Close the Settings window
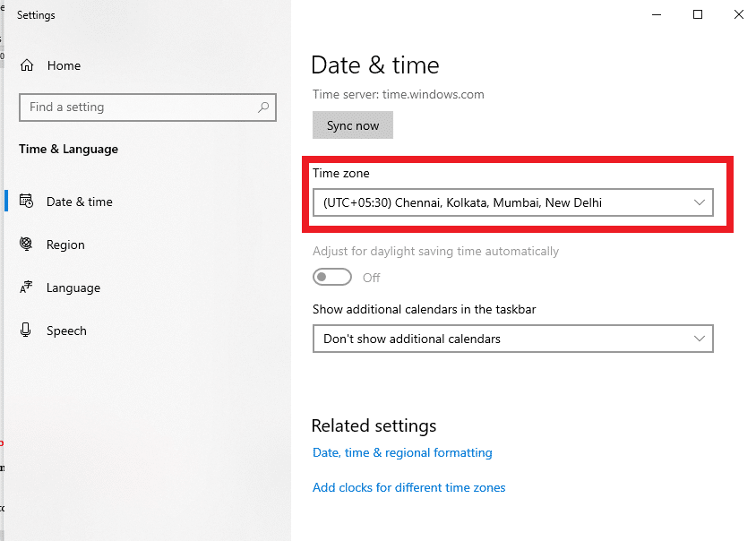756x541 pixels. [x=738, y=14]
